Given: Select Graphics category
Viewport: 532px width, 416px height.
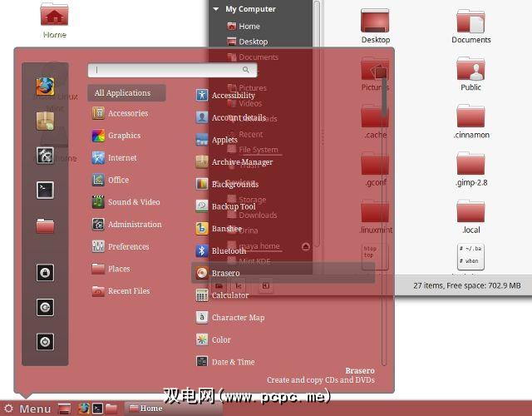Looking at the screenshot, I should tap(116, 136).
